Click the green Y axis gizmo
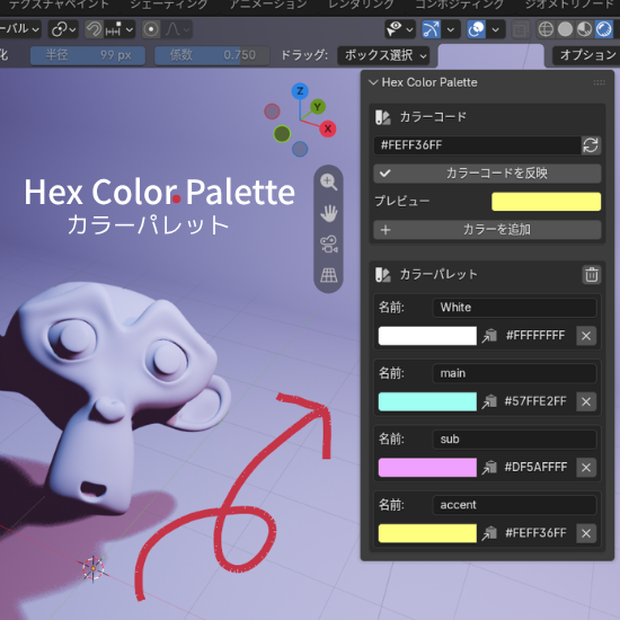Viewport: 620px width, 620px height. tap(318, 107)
